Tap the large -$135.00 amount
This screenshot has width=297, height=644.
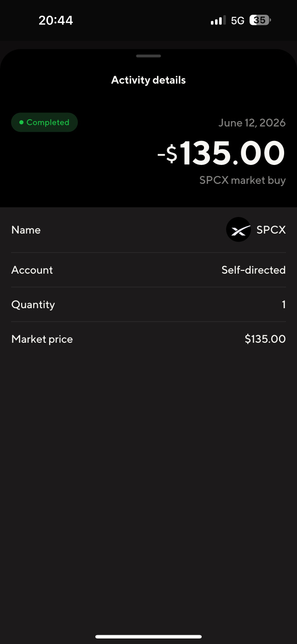(x=221, y=153)
